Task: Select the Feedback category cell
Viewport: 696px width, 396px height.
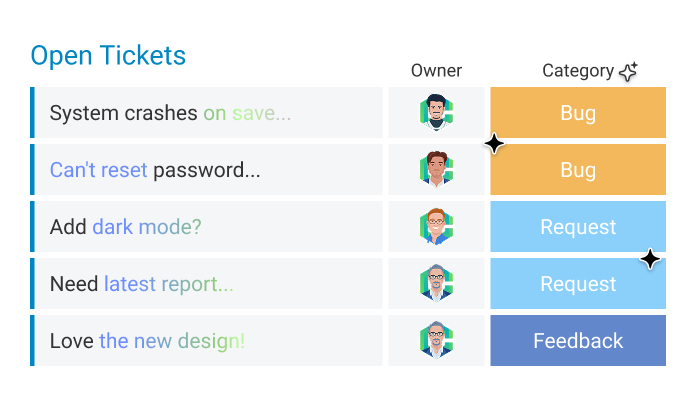Action: (x=578, y=341)
